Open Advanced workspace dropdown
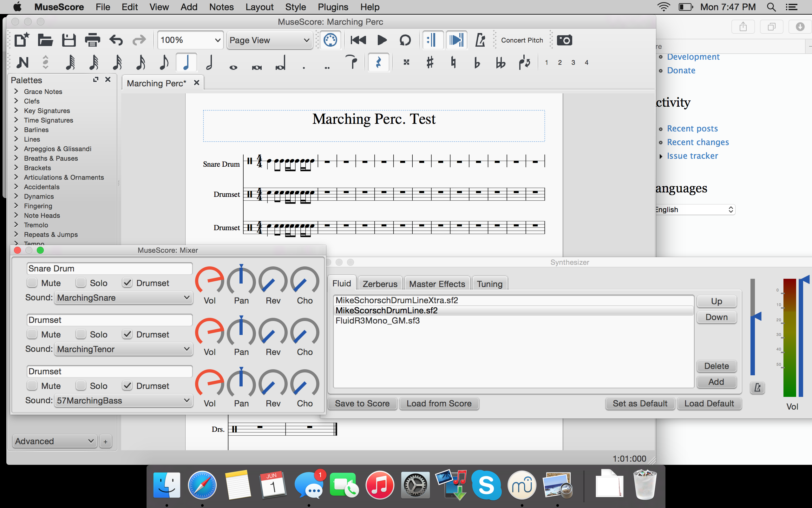The image size is (812, 508). tap(55, 441)
